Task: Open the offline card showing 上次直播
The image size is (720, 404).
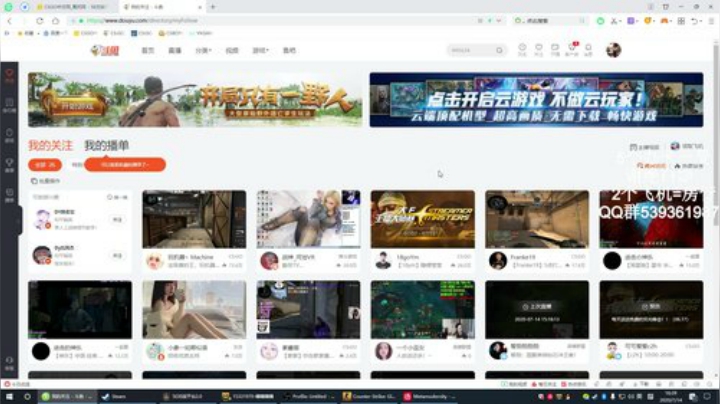Action: pyautogui.click(x=537, y=310)
